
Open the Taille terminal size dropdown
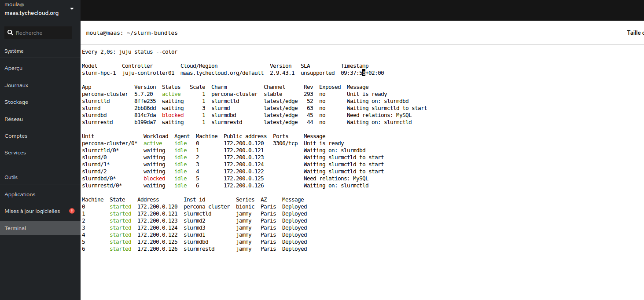(x=635, y=33)
